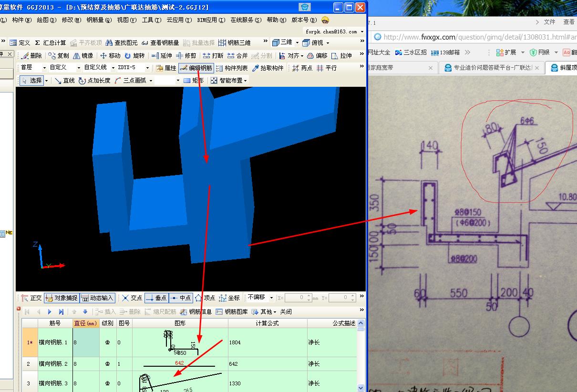Open the 视图 menu
This screenshot has width=577, height=392.
(126, 20)
